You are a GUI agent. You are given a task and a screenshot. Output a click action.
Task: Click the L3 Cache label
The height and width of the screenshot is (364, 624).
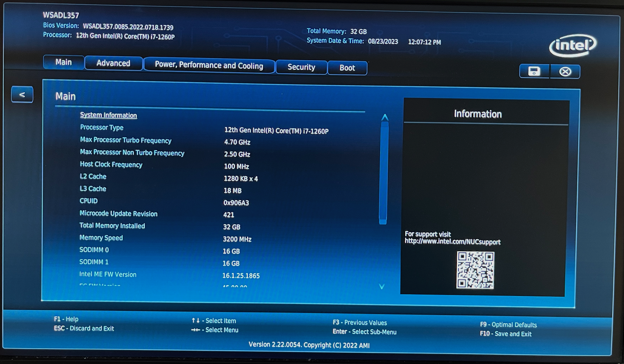click(x=93, y=188)
